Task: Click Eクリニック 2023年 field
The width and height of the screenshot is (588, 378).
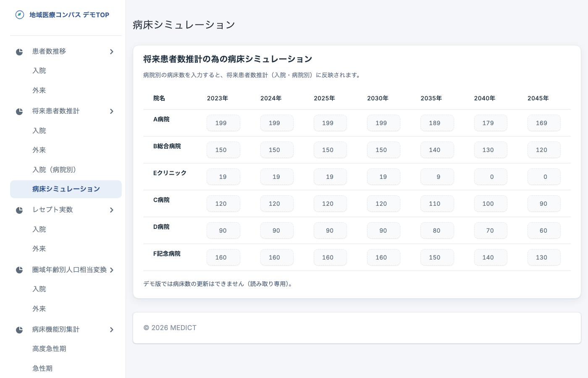Action: [x=223, y=177]
